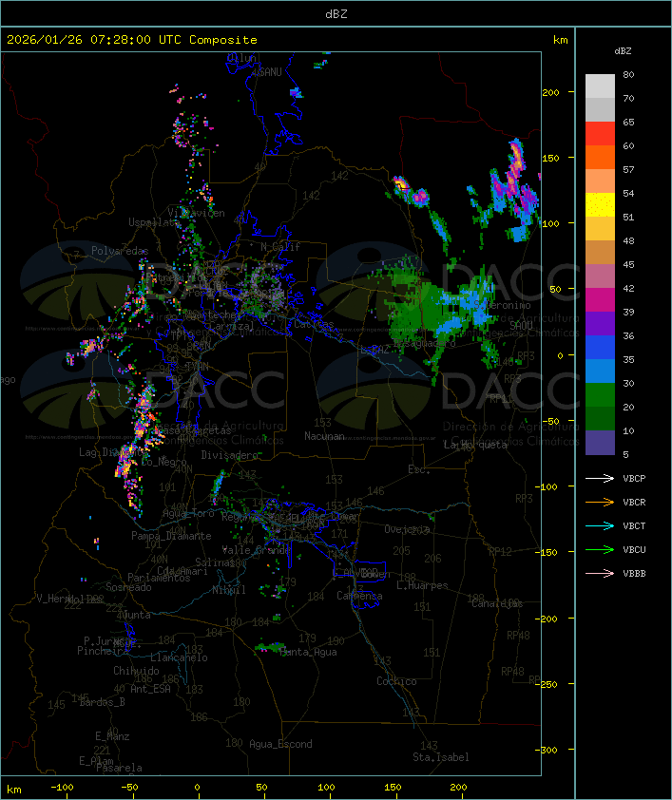The height and width of the screenshot is (800, 672).
Task: Click the VBCT legend label
Action: point(634,526)
